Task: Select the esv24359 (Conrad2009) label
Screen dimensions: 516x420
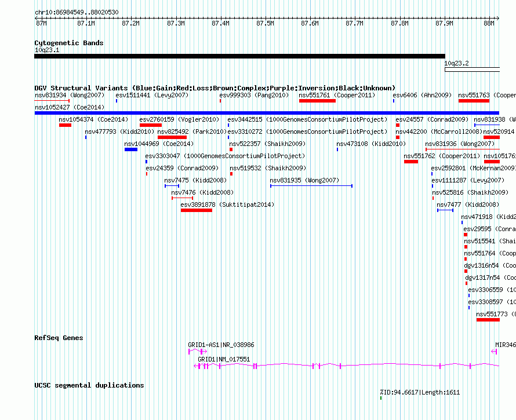Action: [182, 168]
